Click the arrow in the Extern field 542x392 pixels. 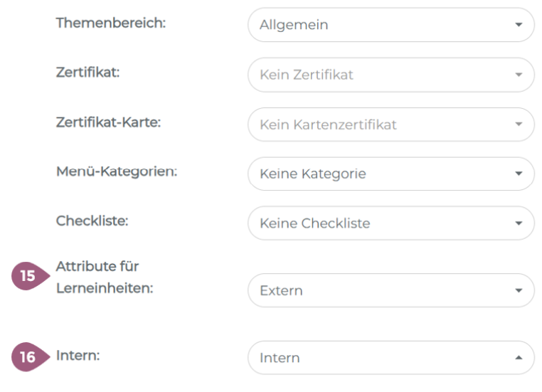point(519,290)
